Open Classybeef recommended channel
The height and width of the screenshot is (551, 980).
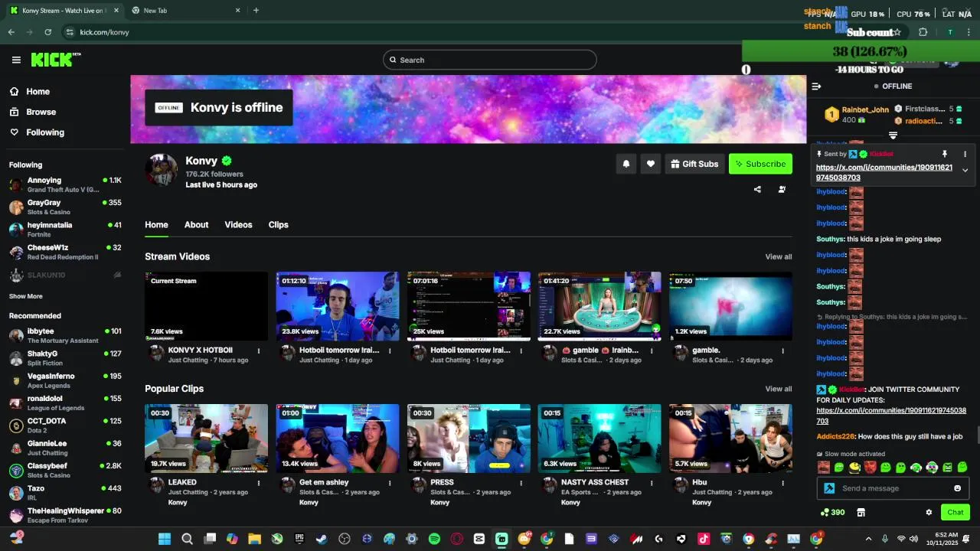point(65,470)
